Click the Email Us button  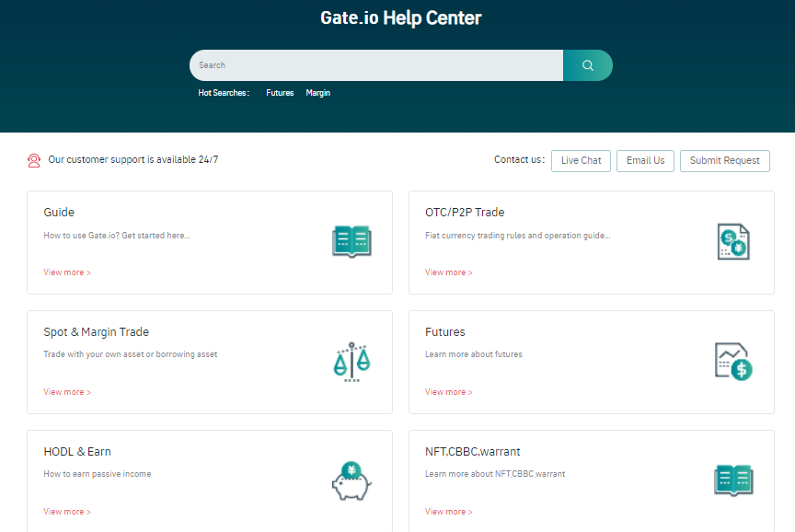[x=645, y=161]
